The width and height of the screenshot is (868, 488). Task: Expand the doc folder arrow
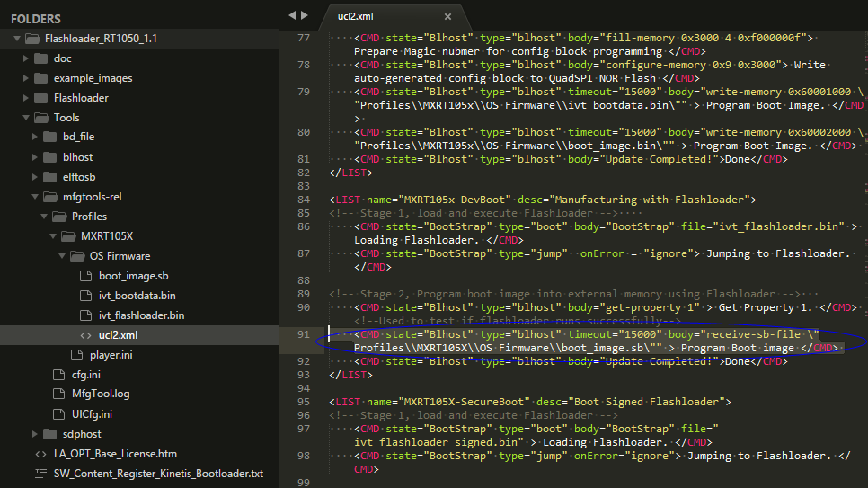click(x=25, y=58)
